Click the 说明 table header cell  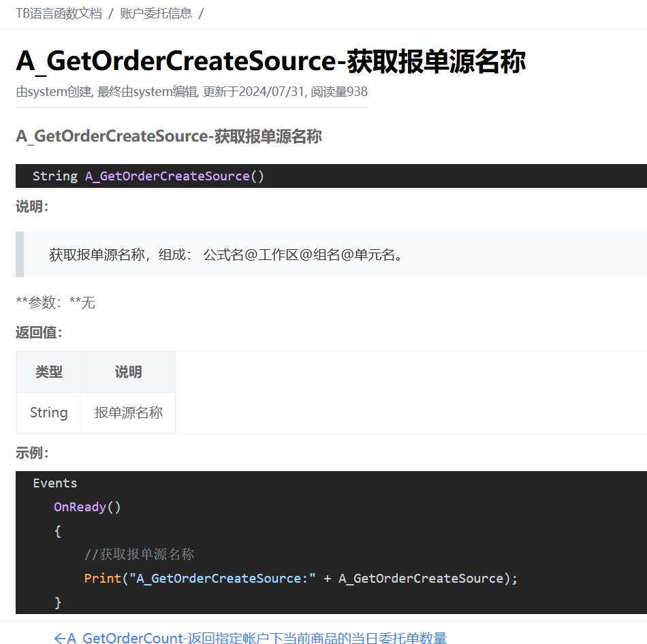point(128,372)
